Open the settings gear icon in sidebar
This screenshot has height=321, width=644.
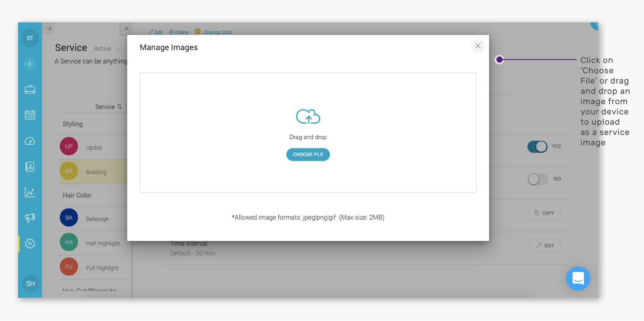(x=30, y=244)
